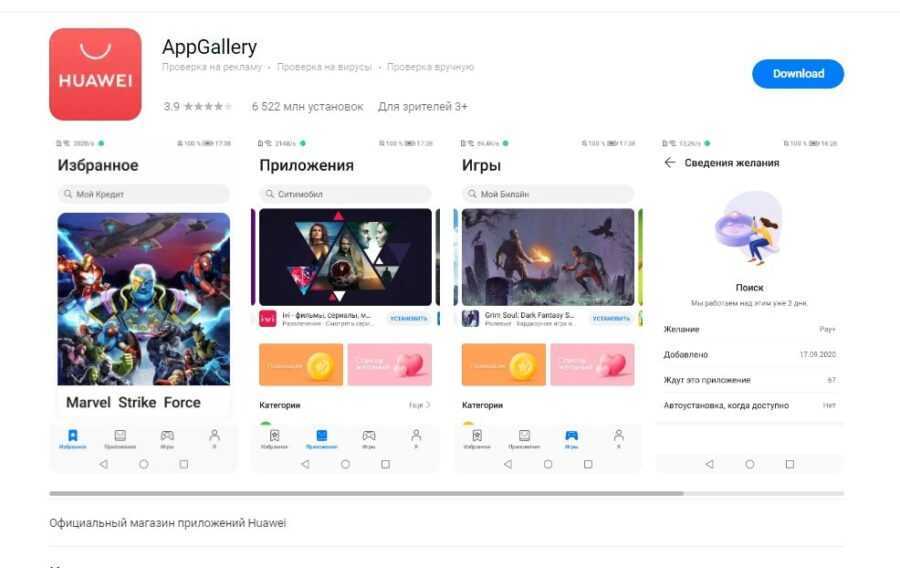Viewport: 900px width, 568px height.
Task: Click the ivi app icon
Action: pyautogui.click(x=267, y=318)
